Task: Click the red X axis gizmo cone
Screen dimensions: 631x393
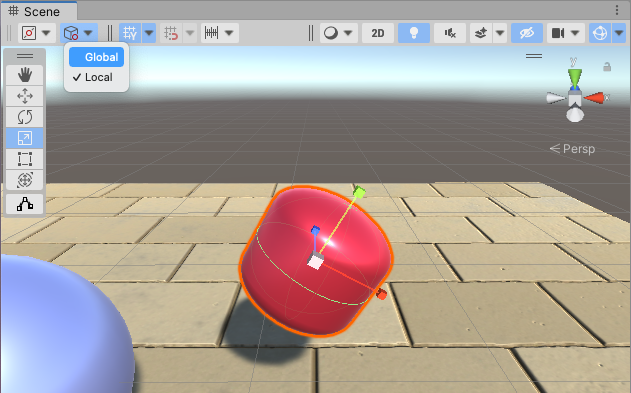Action: click(x=594, y=98)
